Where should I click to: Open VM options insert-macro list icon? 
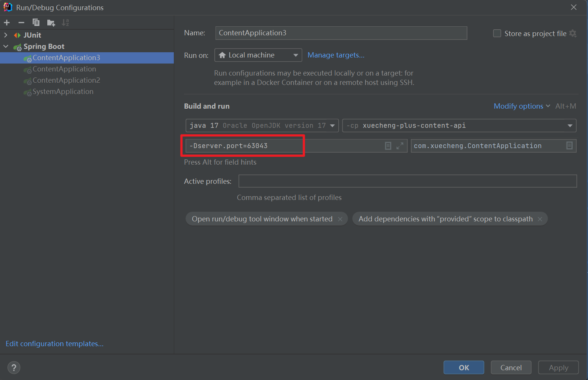[x=388, y=146]
